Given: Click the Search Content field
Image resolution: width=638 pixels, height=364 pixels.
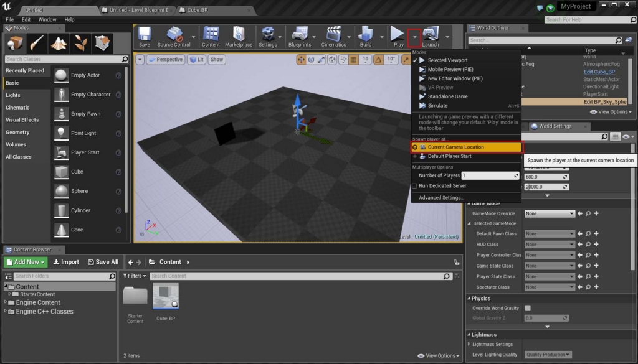Looking at the screenshot, I should click(x=301, y=276).
